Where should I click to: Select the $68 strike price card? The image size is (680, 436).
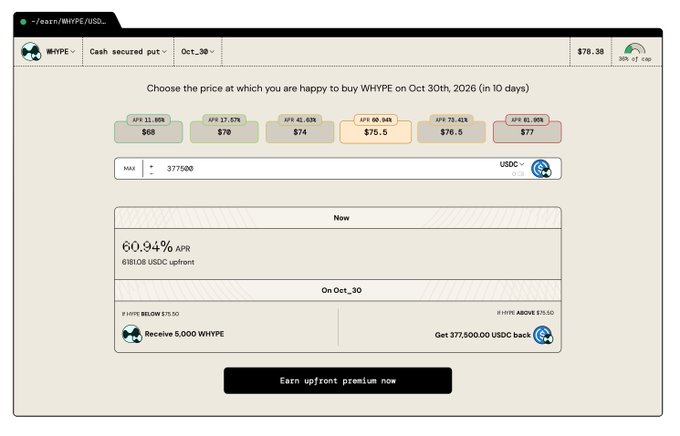coord(148,132)
